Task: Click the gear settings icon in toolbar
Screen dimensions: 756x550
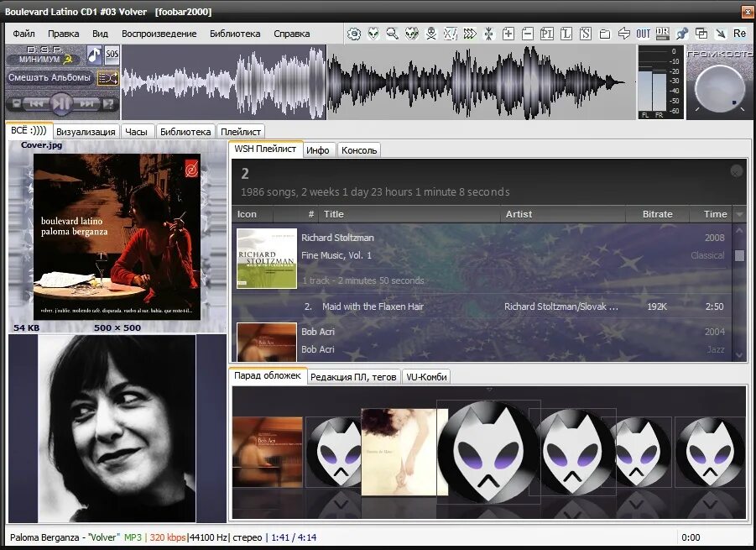Action: [354, 34]
